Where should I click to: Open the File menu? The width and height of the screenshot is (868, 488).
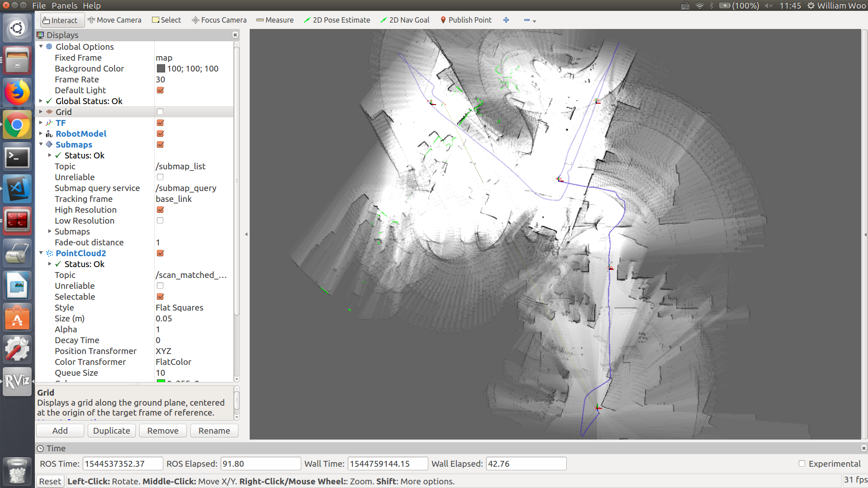[39, 5]
